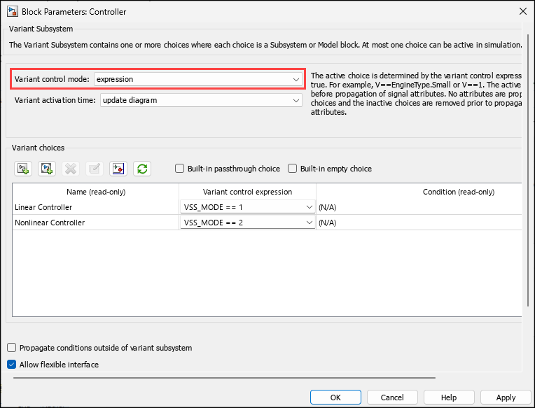Viewport: 535px width, 408px height.
Task: Click the Block Parameters title bar icon
Action: coord(12,11)
